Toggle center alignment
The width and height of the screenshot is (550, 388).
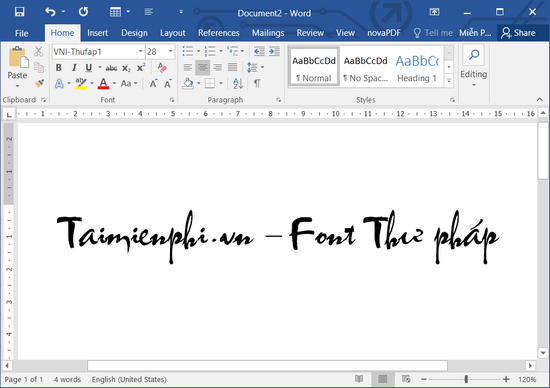202,67
